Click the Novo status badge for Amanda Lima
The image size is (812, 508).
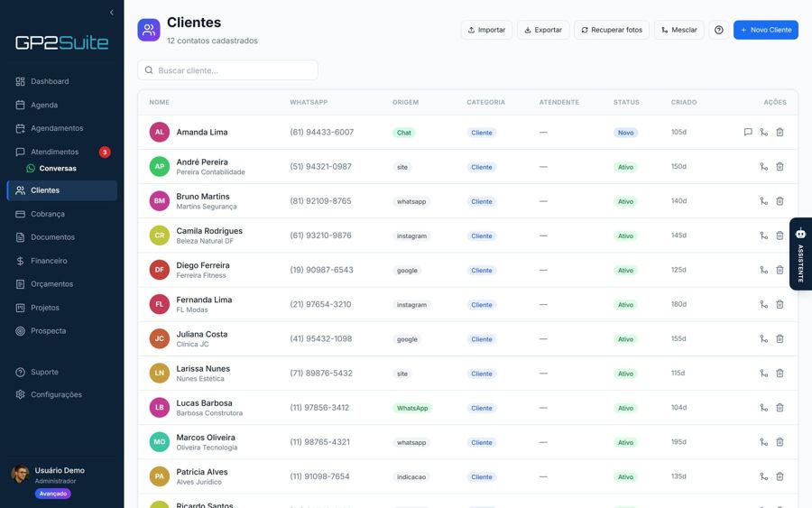(x=625, y=133)
